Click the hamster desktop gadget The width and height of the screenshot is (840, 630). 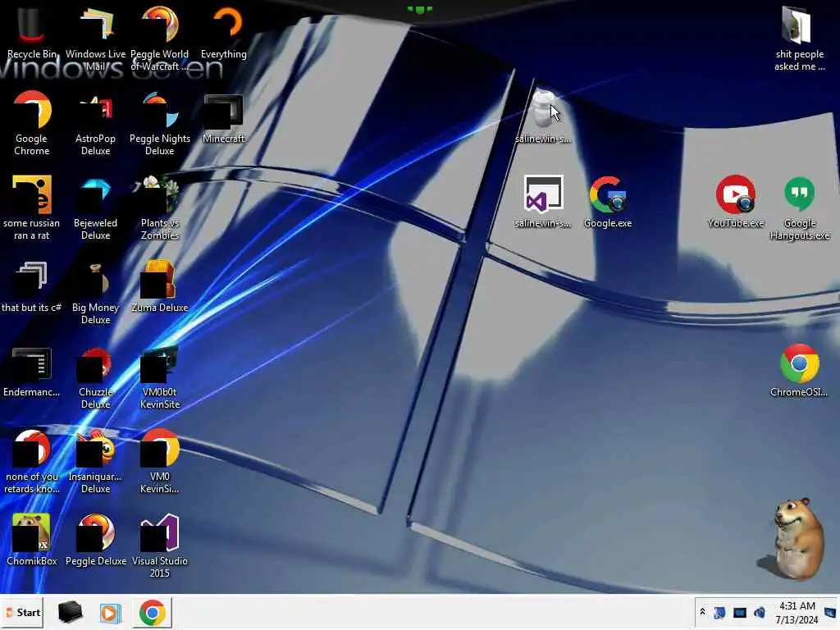point(792,539)
